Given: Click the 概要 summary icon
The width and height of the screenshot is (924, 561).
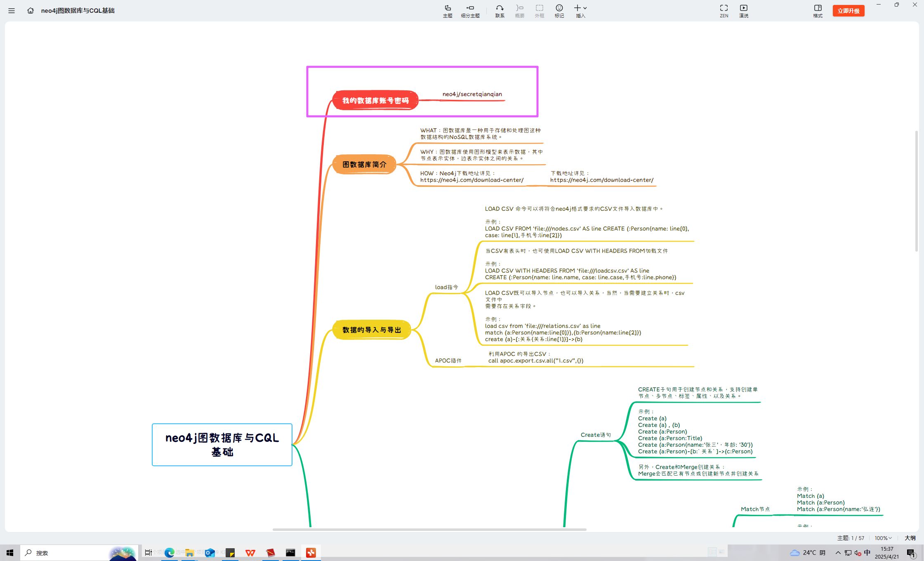Looking at the screenshot, I should [x=520, y=11].
